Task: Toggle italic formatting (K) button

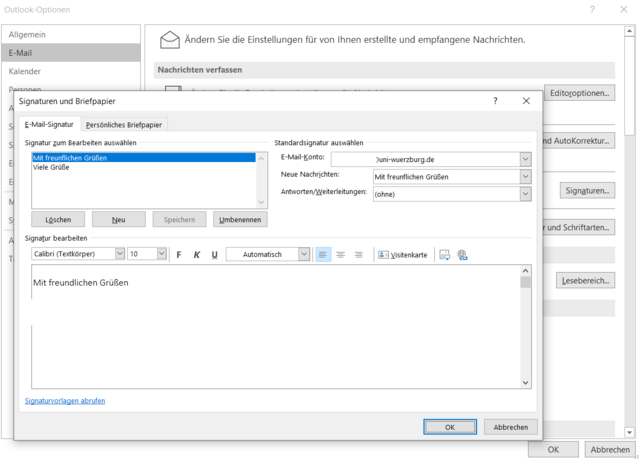Action: 197,255
